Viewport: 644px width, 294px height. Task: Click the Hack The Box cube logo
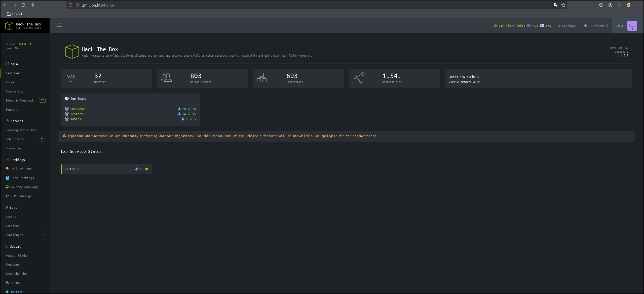[x=9, y=26]
